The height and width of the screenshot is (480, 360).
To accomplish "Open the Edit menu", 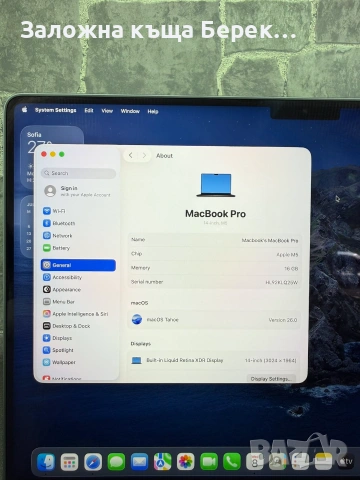I will (89, 110).
